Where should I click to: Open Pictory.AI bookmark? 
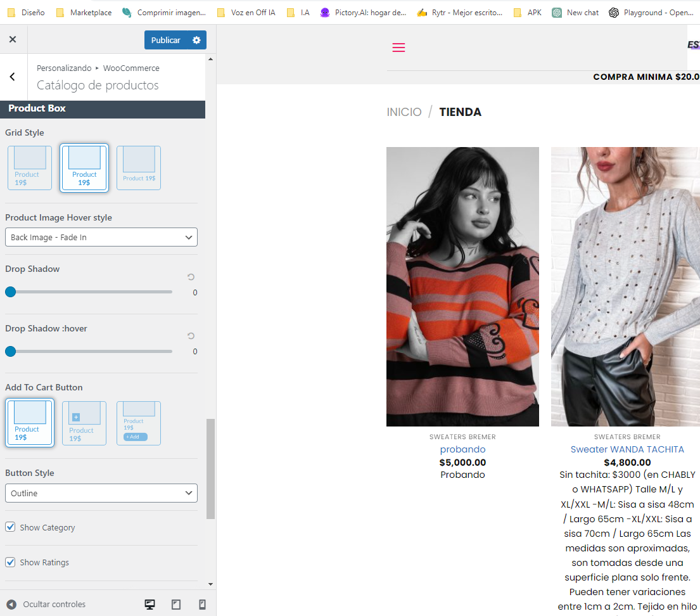(363, 13)
